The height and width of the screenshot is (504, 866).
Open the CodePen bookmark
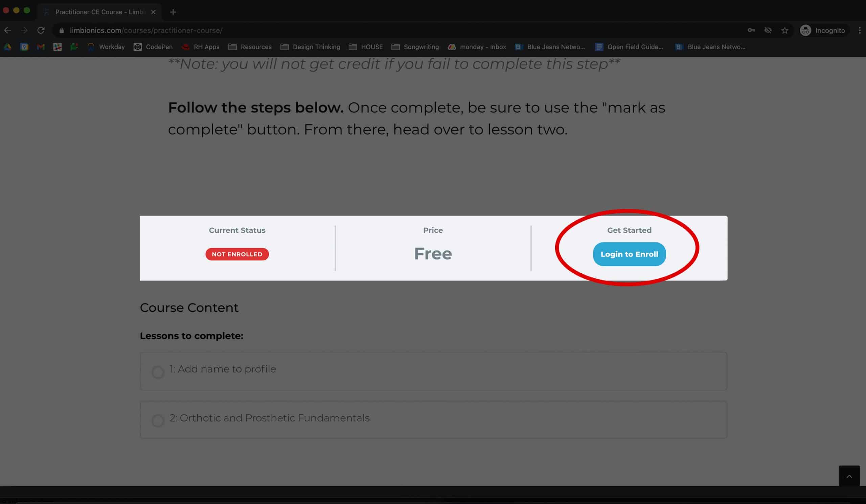[153, 47]
